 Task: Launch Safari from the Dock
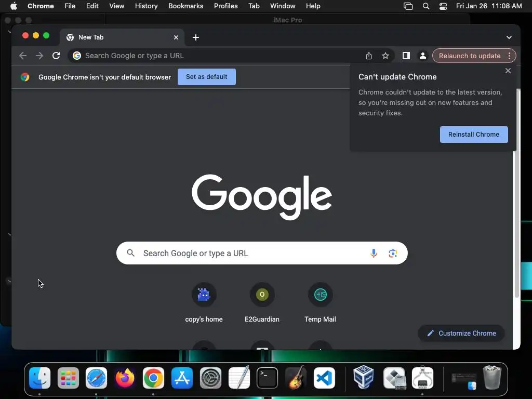tap(96, 378)
